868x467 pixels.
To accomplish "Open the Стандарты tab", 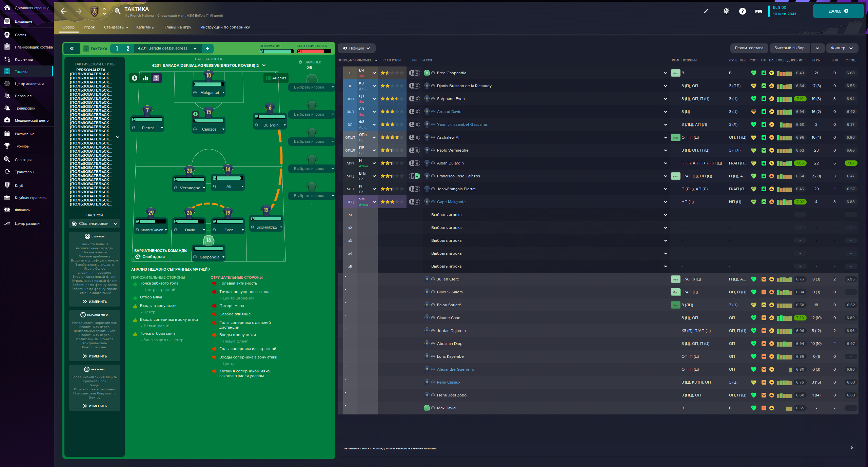I will [116, 27].
